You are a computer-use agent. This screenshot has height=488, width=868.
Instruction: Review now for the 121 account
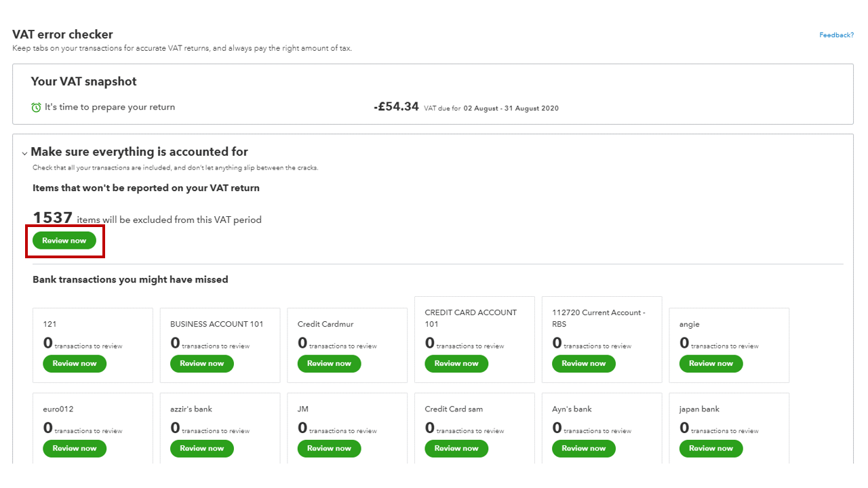click(x=75, y=363)
